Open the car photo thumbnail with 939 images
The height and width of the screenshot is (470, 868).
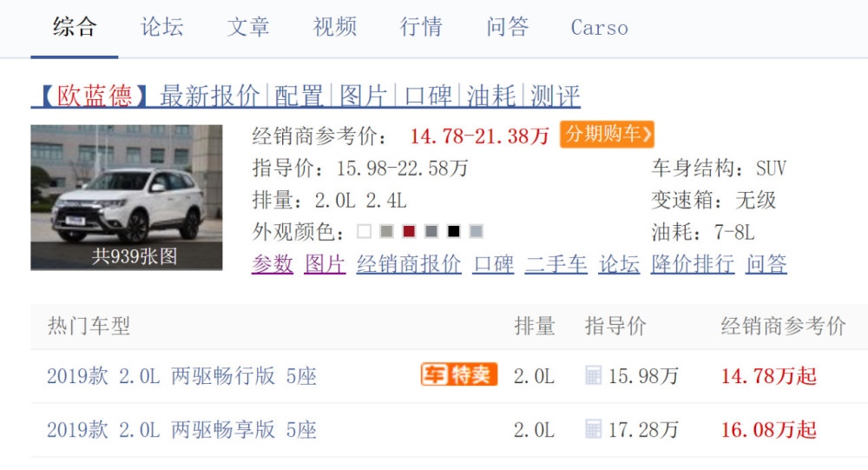[x=126, y=197]
